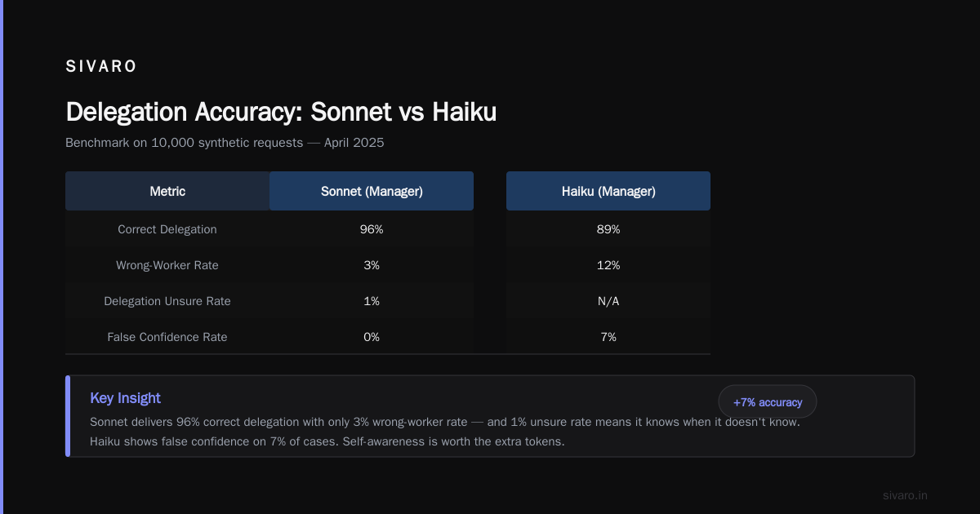Select Sonnet's 96% correct delegation value
The width and height of the screenshot is (980, 514).
372,229
